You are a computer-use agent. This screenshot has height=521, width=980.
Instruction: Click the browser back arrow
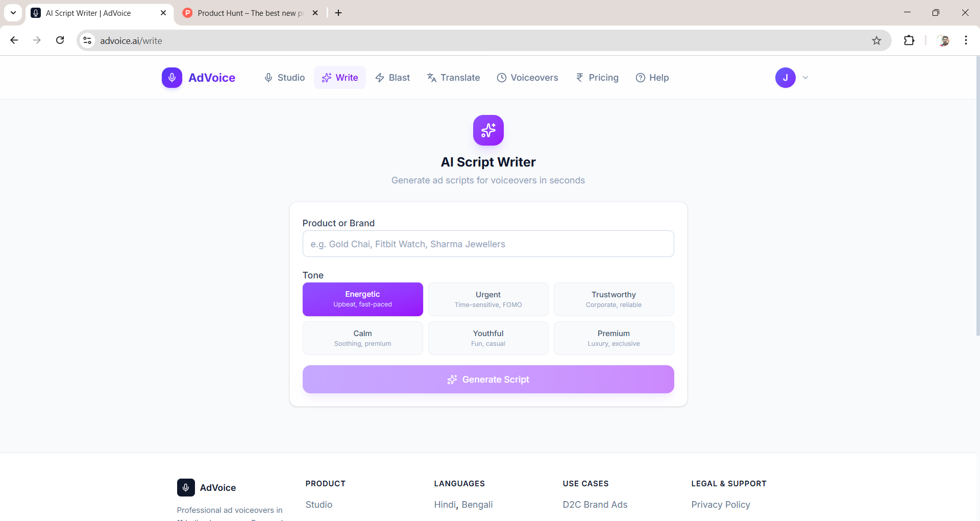(14, 40)
